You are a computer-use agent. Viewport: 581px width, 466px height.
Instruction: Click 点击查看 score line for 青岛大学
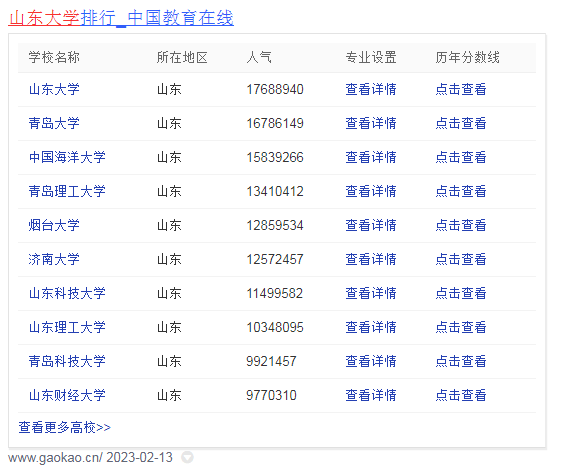pyautogui.click(x=461, y=123)
